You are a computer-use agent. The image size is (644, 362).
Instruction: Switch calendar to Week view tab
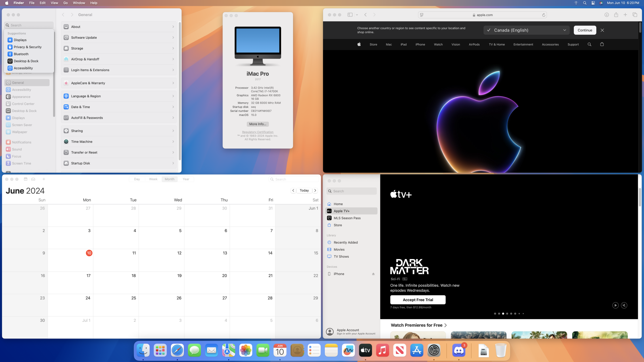pyautogui.click(x=153, y=179)
